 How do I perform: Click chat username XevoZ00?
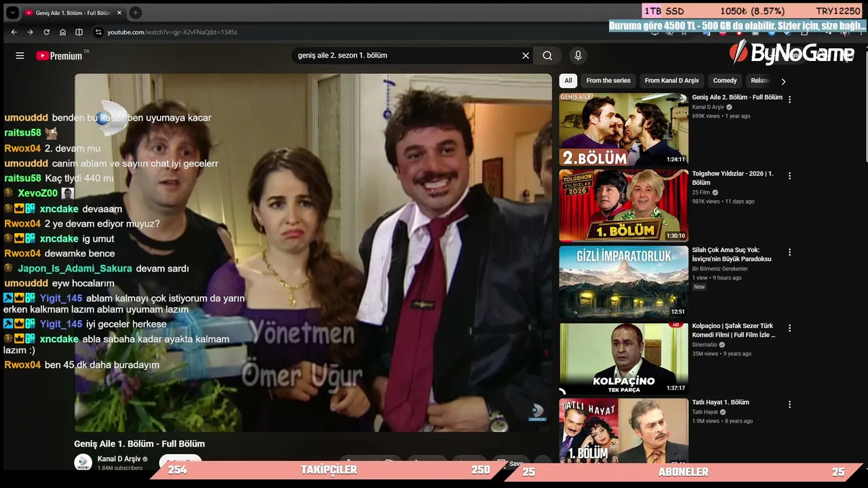38,193
